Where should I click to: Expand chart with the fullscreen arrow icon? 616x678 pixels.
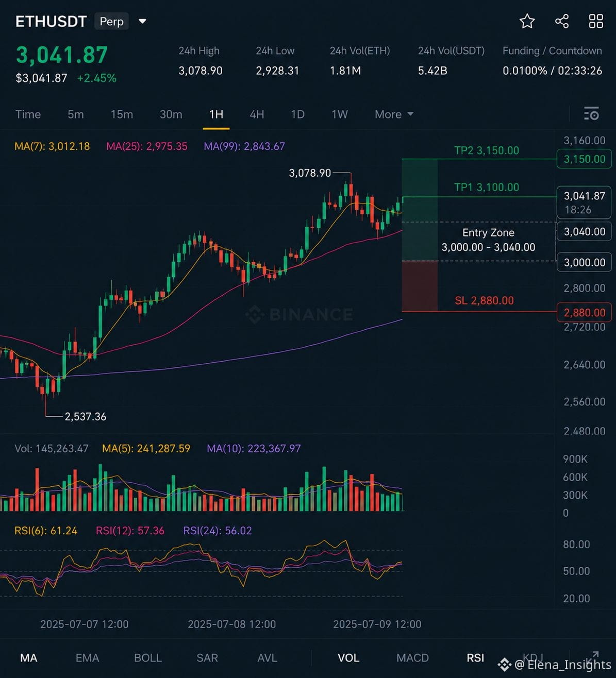point(592,656)
